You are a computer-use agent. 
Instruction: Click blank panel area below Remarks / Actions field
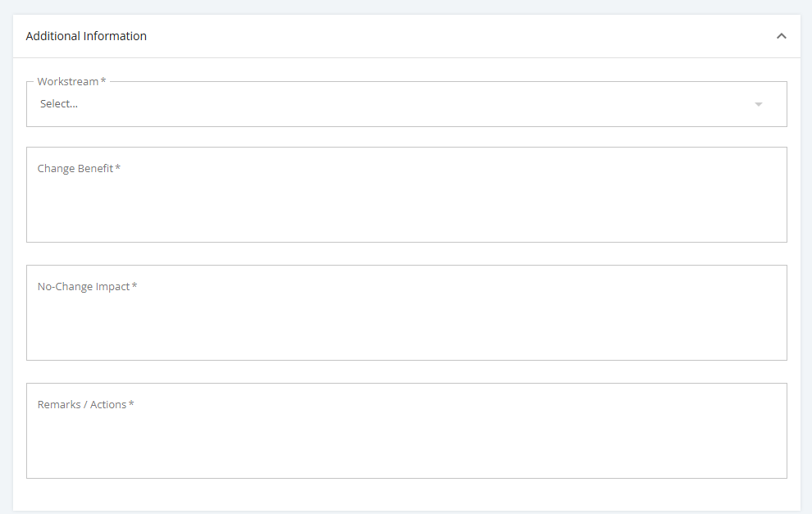coord(407,494)
